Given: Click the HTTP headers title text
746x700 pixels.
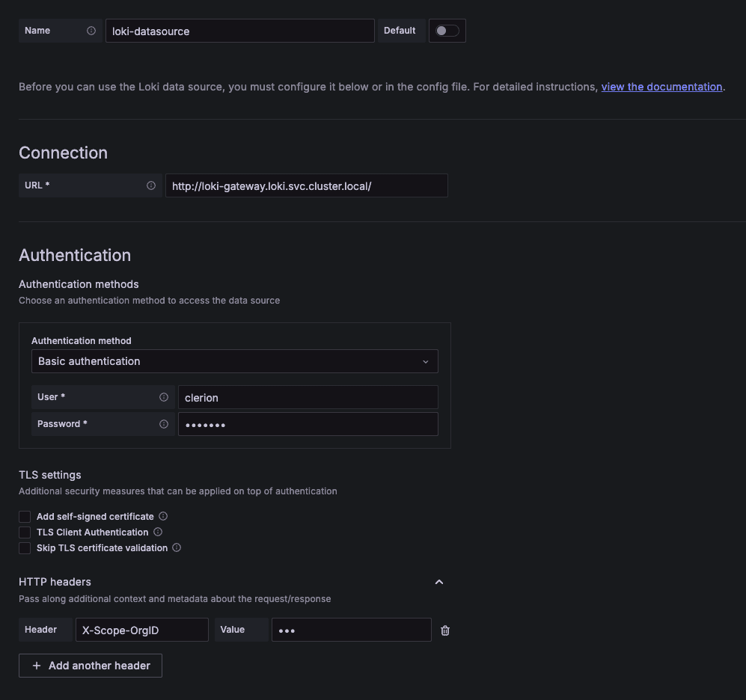Looking at the screenshot, I should coord(55,582).
